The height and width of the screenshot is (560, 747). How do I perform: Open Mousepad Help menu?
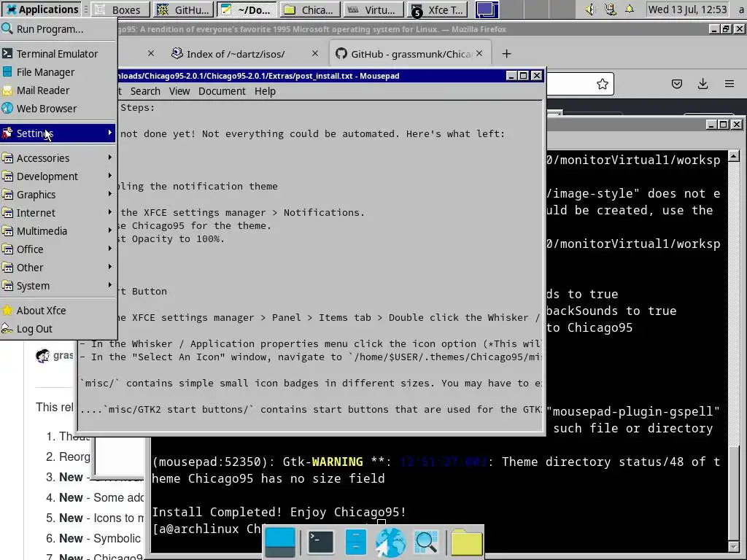pyautogui.click(x=265, y=91)
